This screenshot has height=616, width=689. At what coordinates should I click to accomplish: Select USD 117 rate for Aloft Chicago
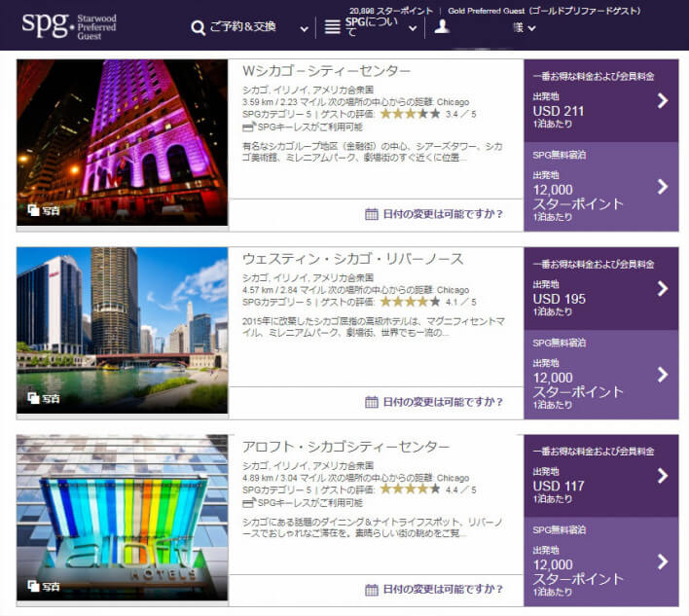(x=600, y=477)
